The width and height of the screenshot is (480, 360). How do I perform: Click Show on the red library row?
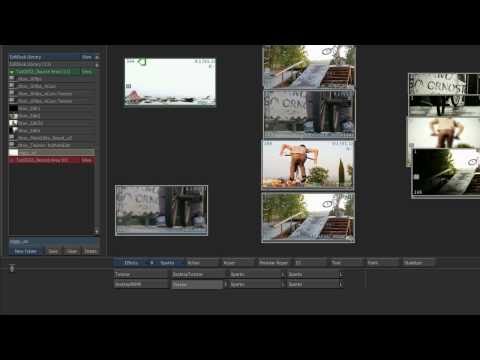[x=87, y=160]
